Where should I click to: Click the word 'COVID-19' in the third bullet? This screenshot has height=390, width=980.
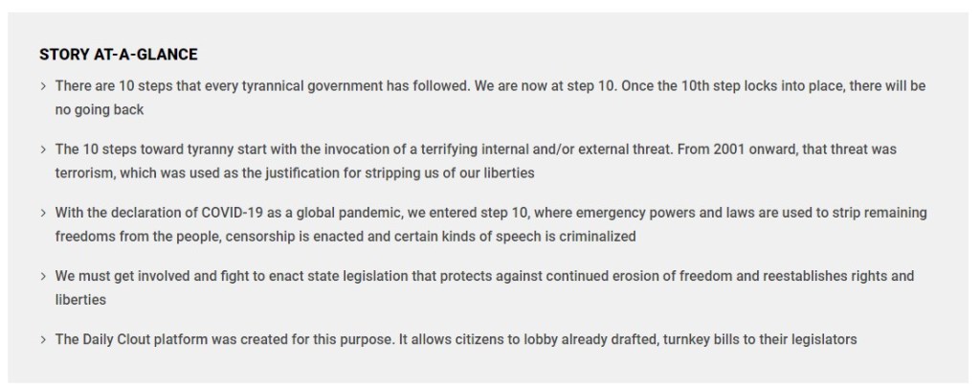pos(234,213)
